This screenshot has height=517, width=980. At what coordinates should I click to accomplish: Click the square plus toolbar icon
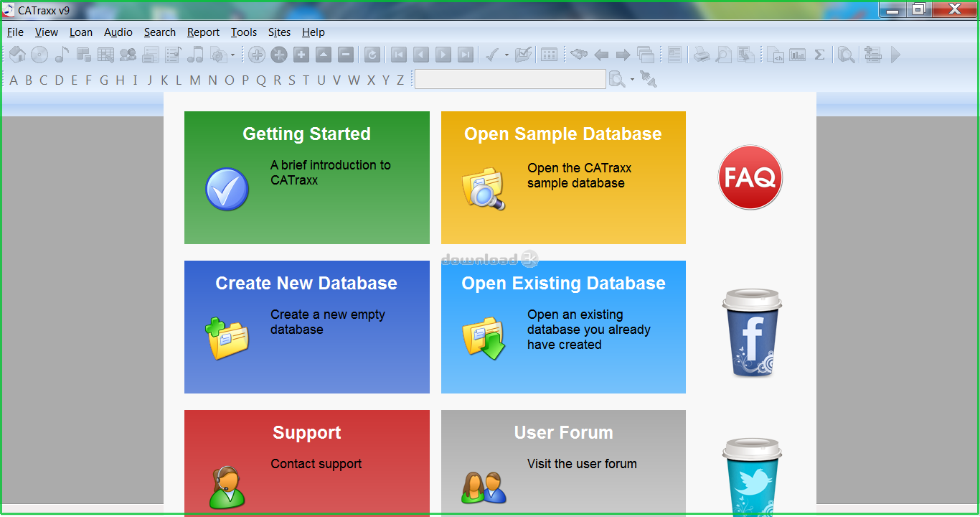click(301, 55)
